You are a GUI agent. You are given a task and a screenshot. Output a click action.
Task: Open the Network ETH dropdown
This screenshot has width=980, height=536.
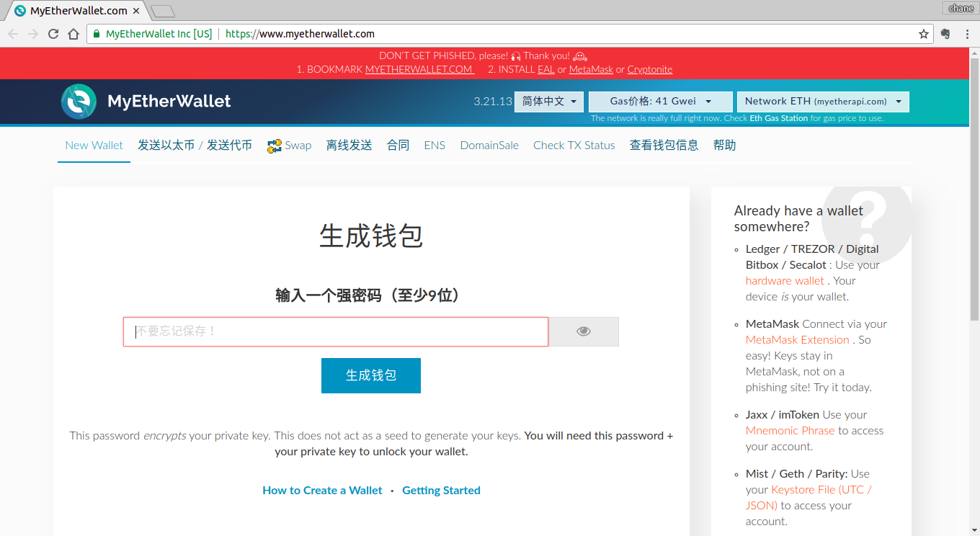[x=823, y=102]
